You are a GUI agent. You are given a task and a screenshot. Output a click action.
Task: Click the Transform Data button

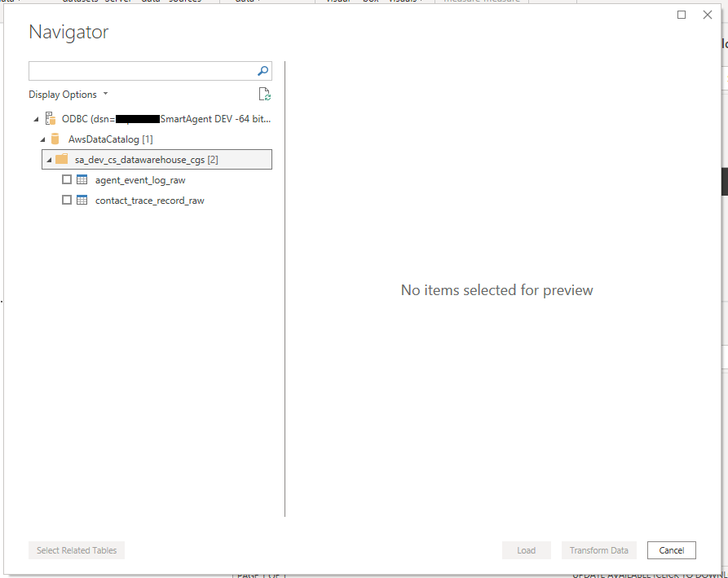[598, 550]
